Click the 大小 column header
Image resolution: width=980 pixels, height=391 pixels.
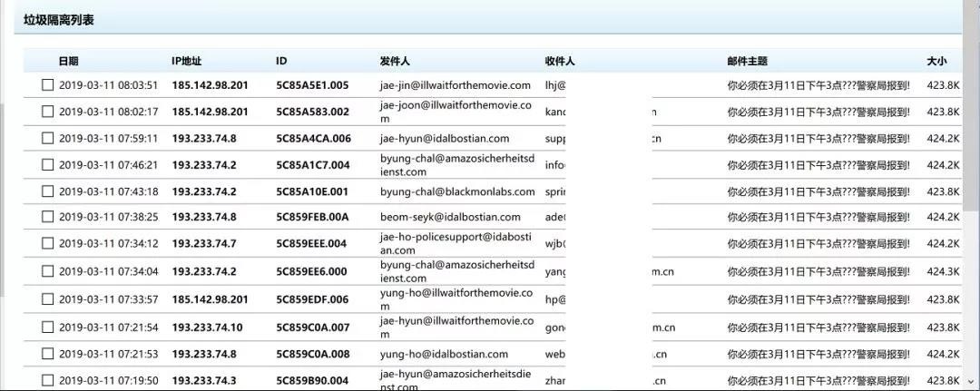[936, 61]
